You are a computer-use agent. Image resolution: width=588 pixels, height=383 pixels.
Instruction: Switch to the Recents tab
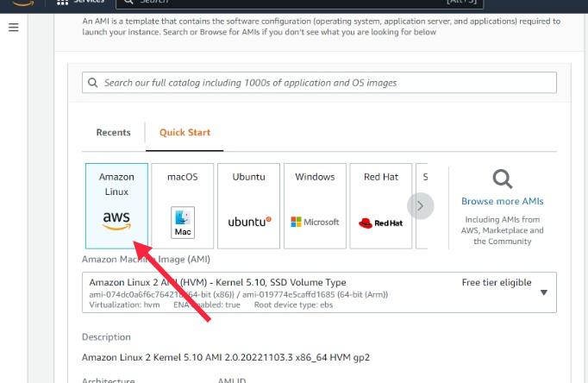click(113, 133)
